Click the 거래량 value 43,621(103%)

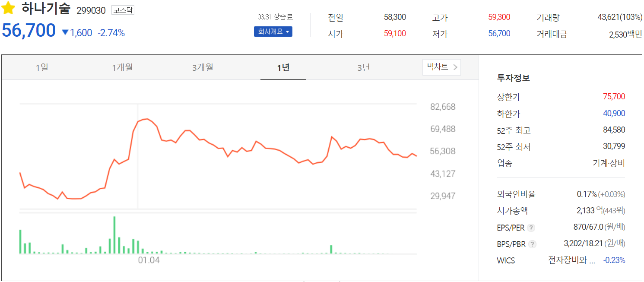tap(620, 17)
